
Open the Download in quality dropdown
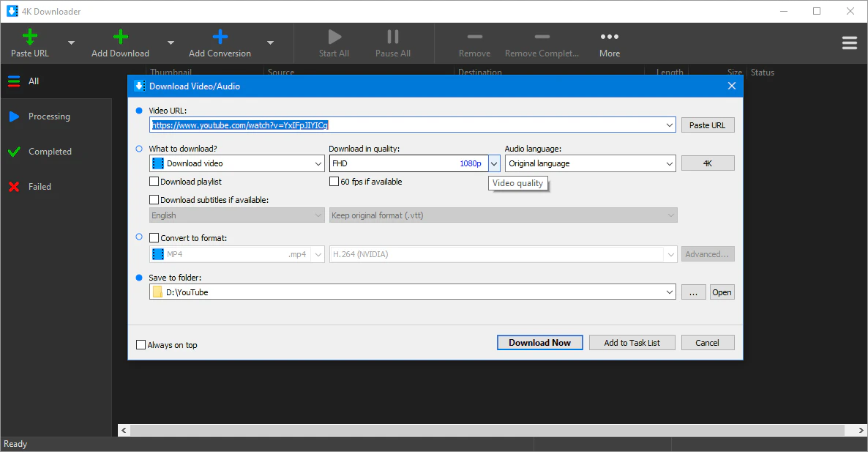(494, 164)
